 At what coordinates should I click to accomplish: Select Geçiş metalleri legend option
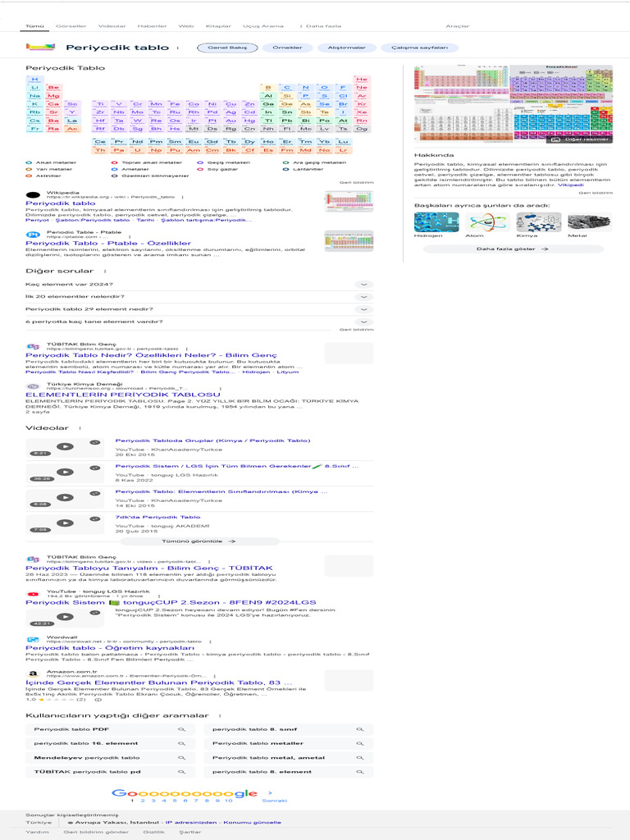tap(224, 162)
